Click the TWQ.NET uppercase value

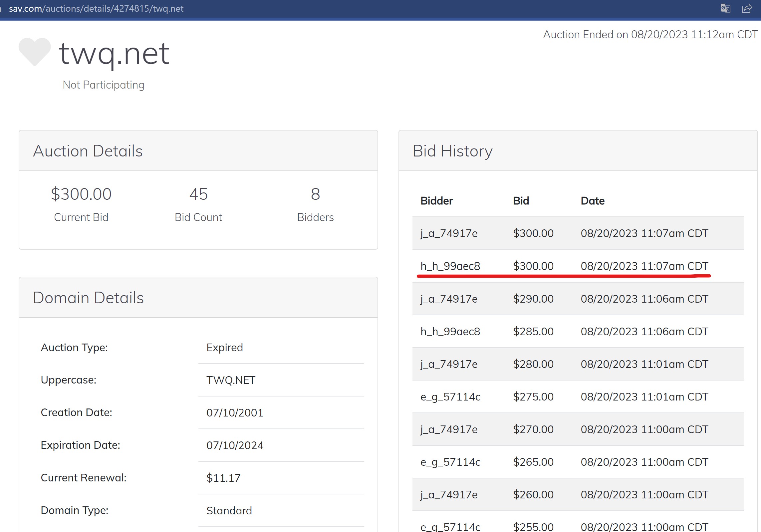[231, 380]
